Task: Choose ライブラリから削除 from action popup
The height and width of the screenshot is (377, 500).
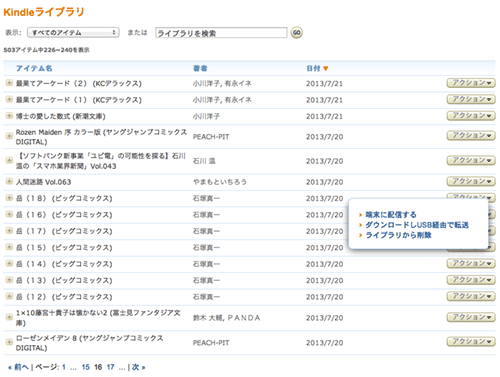Action: pyautogui.click(x=398, y=235)
